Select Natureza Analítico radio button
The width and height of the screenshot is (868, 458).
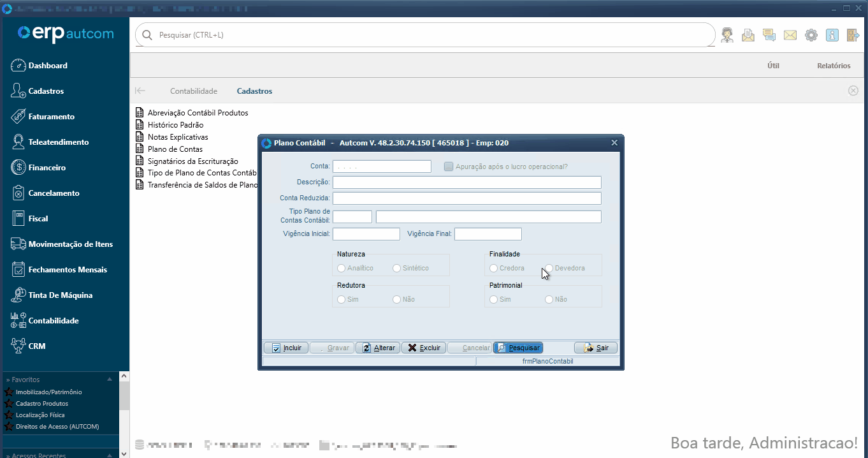click(x=342, y=268)
